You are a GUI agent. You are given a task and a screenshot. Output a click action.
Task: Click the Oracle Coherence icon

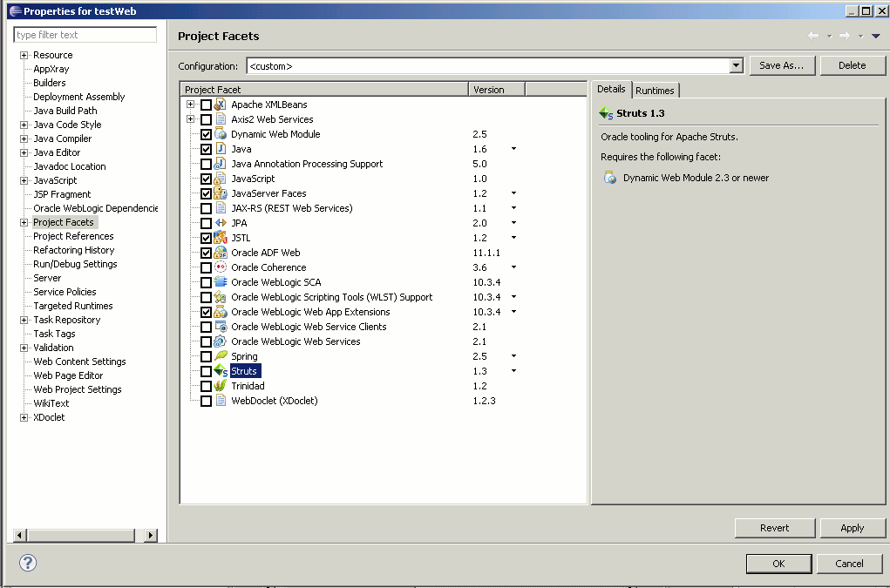point(221,267)
